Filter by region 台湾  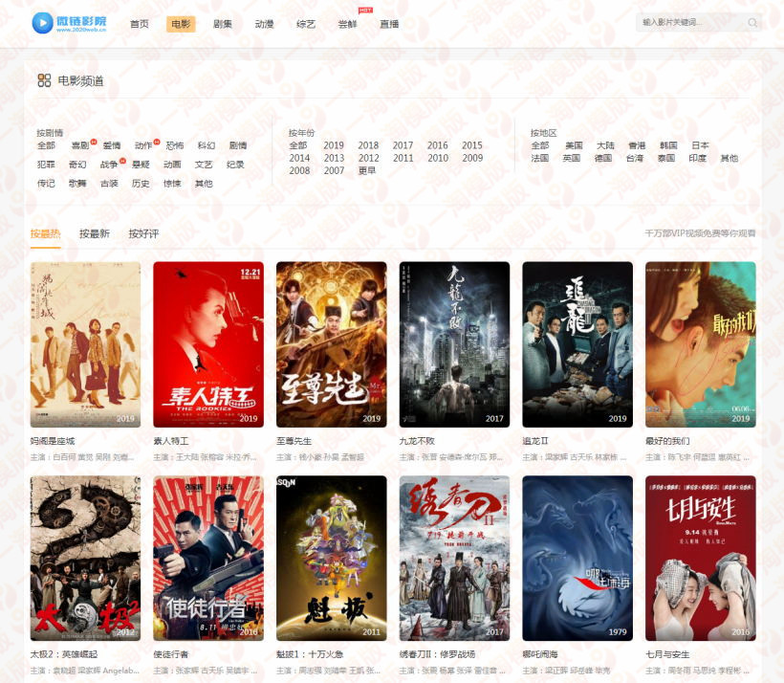pos(635,158)
